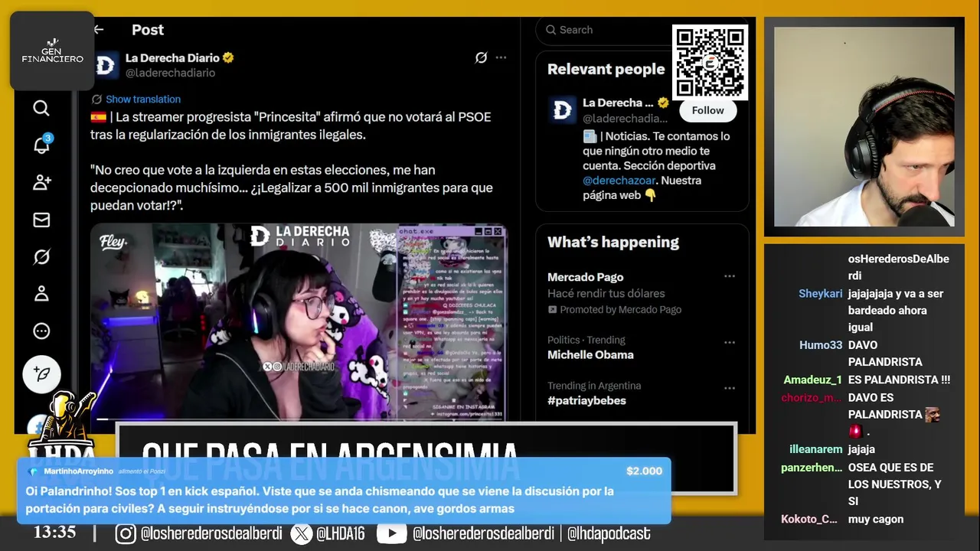Click MartinhoArroyinho donation username
The height and width of the screenshot is (551, 980).
coord(78,471)
